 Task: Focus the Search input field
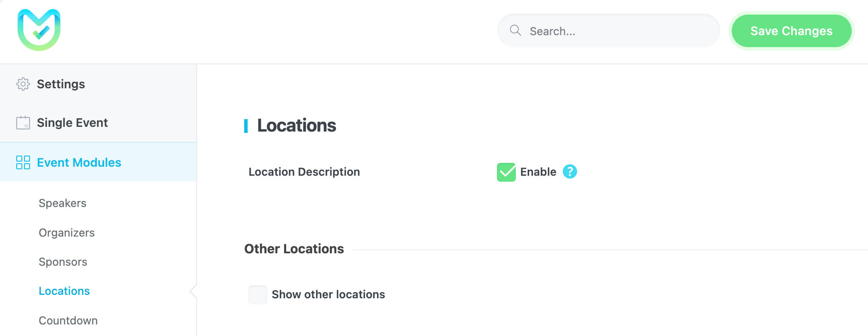coord(617,31)
